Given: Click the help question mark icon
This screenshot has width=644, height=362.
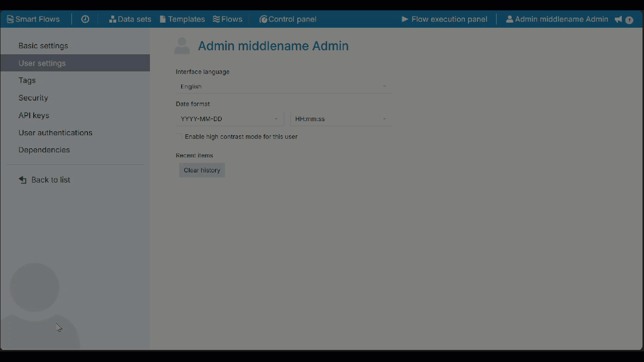Looking at the screenshot, I should coord(629,20).
